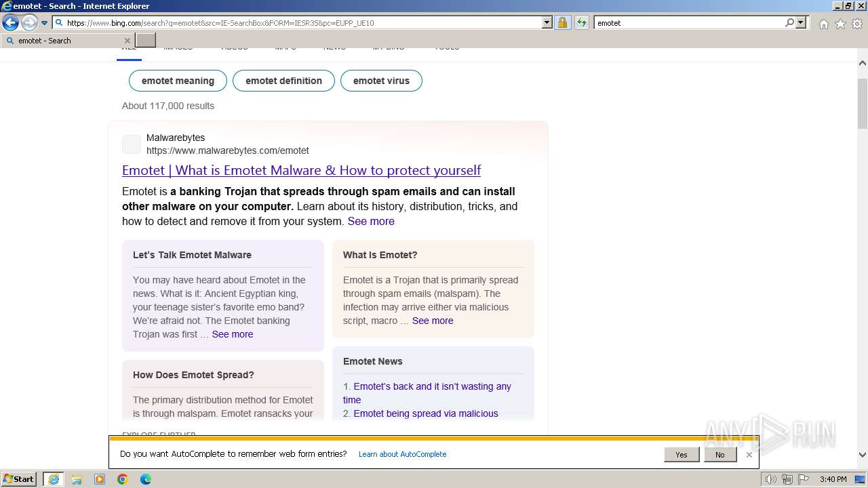The height and width of the screenshot is (488, 868).
Task: Click the malwarebytes.com/emotet URL text
Action: point(227,150)
